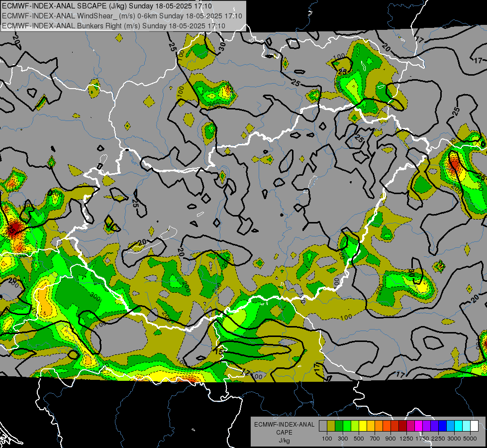Image resolution: width=487 pixels, height=448 pixels.
Task: Click the WindShear 0-6km title line
Action: [x=122, y=16]
